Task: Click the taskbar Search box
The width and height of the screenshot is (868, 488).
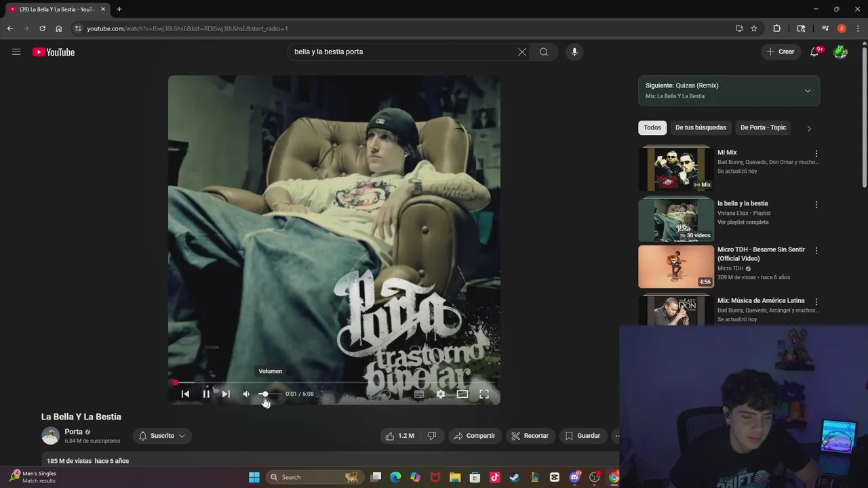Action: tap(315, 477)
